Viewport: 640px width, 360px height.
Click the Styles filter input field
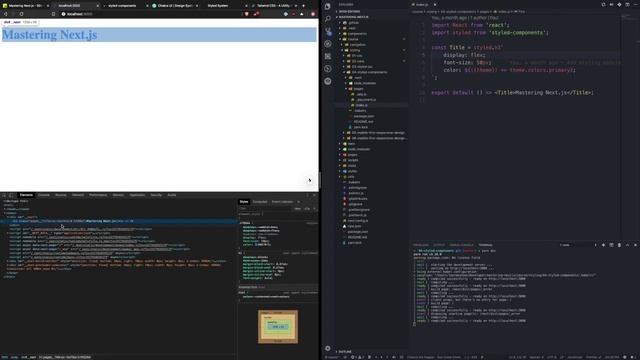(x=265, y=209)
